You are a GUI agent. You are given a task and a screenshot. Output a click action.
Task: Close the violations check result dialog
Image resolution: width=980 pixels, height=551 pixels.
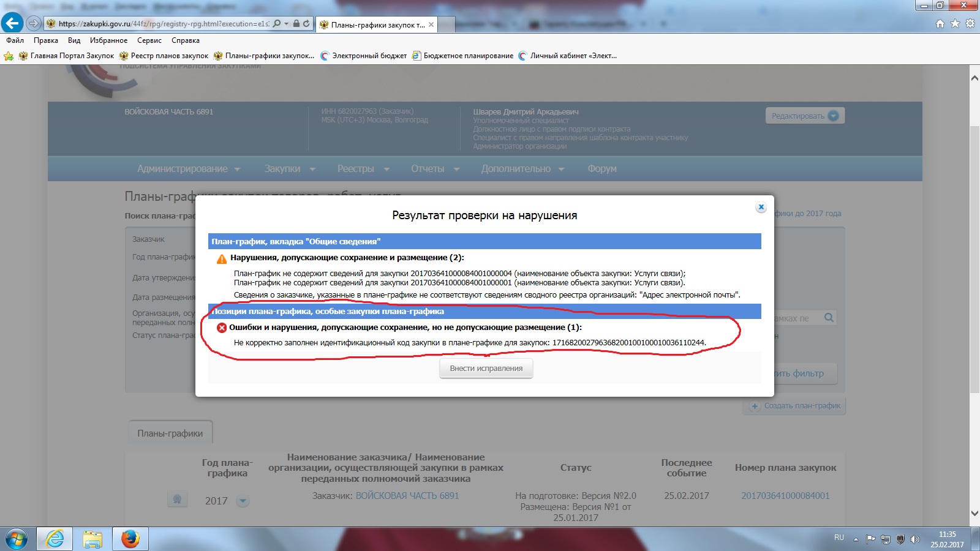click(761, 208)
